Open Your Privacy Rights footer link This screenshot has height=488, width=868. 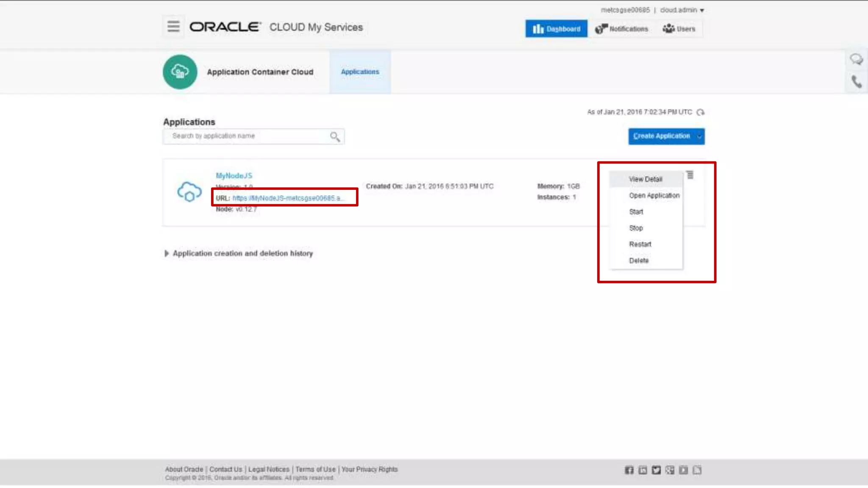pos(370,469)
